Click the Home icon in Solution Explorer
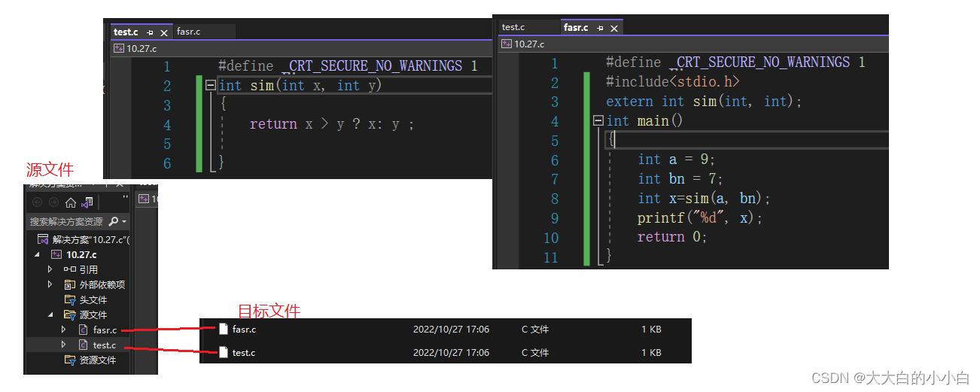 coord(71,202)
